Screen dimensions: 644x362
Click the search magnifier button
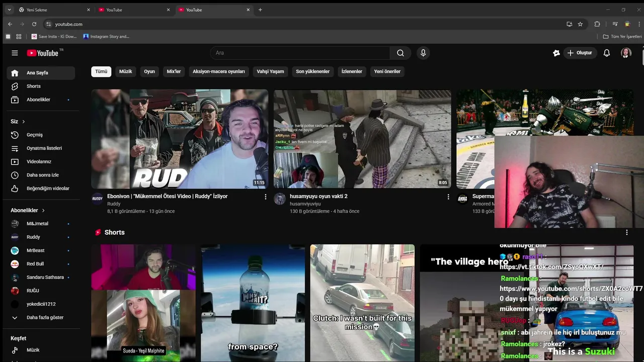pos(400,53)
